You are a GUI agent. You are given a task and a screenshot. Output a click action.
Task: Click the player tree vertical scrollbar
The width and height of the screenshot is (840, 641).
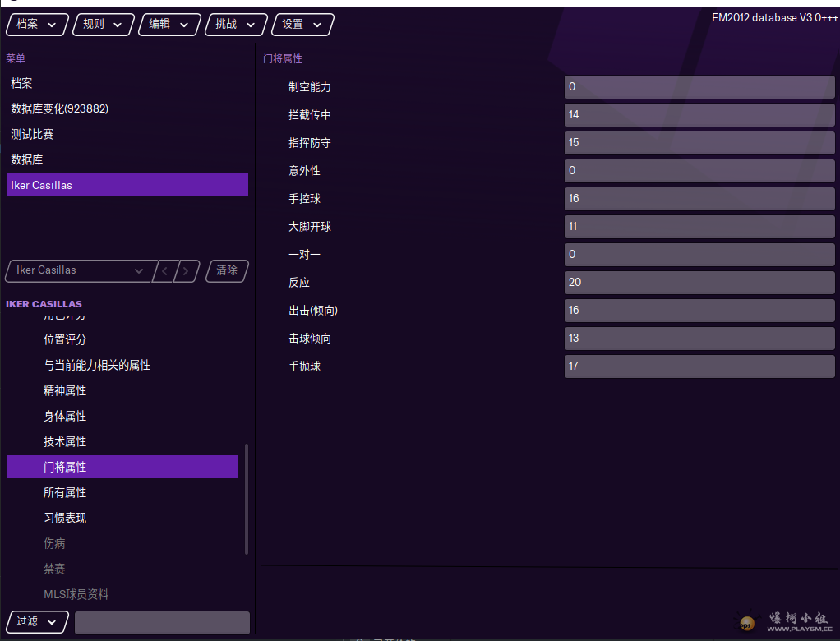247,498
